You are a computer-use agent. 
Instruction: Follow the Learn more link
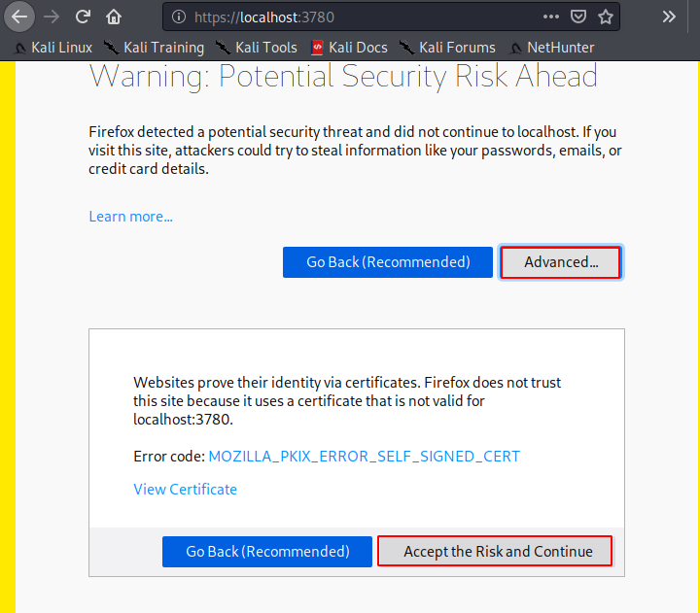(130, 217)
